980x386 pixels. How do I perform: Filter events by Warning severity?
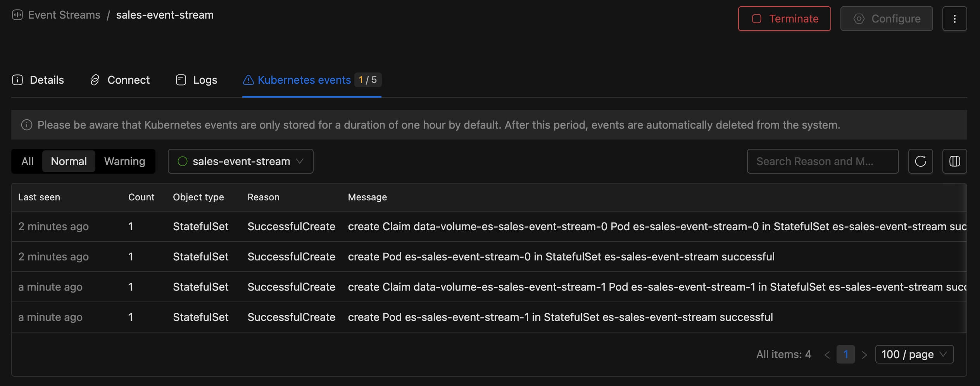(124, 161)
